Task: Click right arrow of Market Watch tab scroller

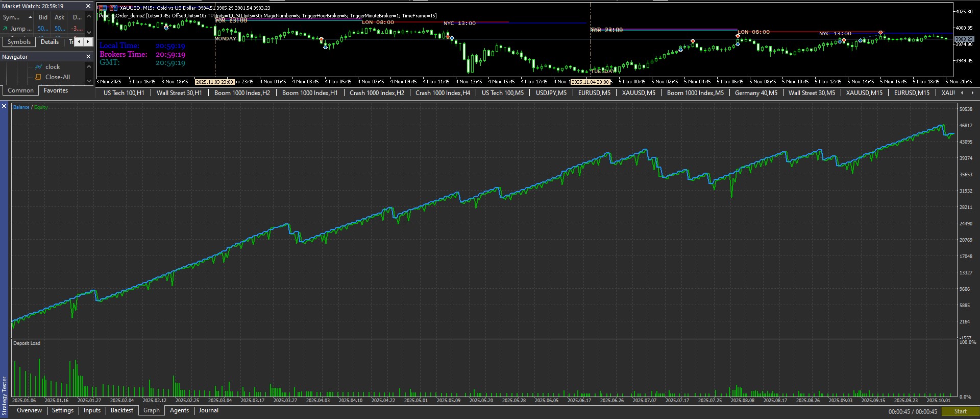Action: point(88,42)
